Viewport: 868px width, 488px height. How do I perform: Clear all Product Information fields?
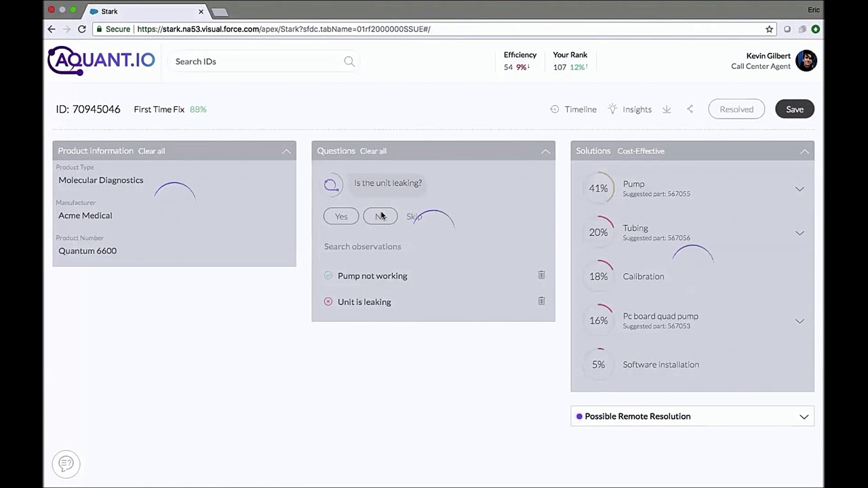[x=151, y=151]
